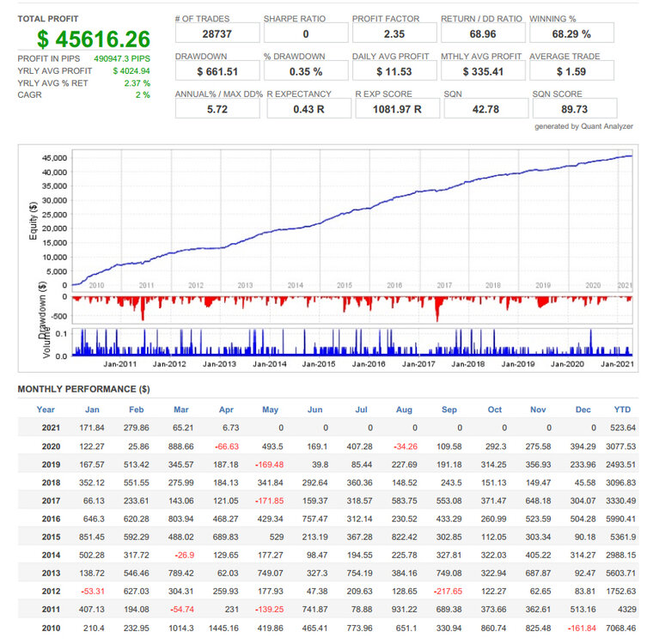Click the 2014 March value -26.9
The width and height of the screenshot is (647, 644).
coord(184,555)
